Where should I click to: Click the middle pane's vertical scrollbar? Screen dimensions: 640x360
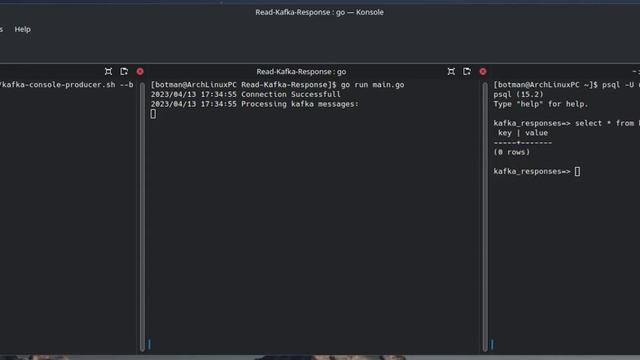coord(485,216)
